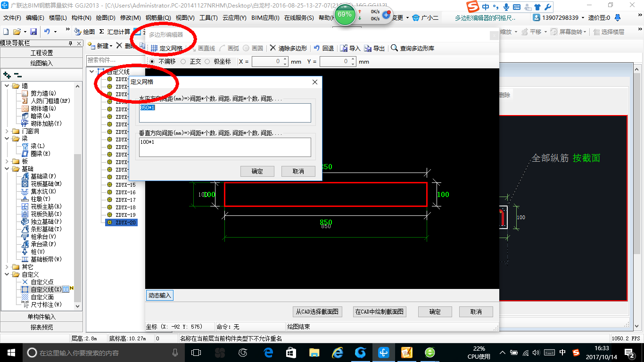Confirm the 定义网格 dialog with 确定
The height and width of the screenshot is (362, 644).
point(257,171)
